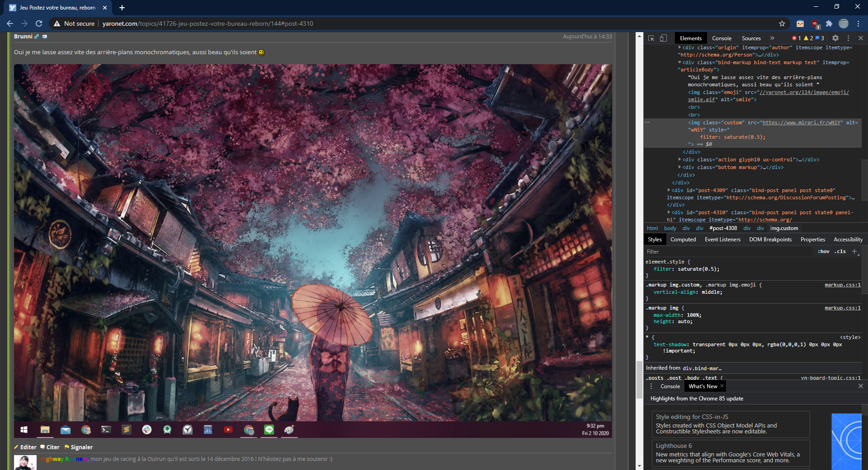
Task: Switch to the drawer Console tab
Action: coord(670,386)
